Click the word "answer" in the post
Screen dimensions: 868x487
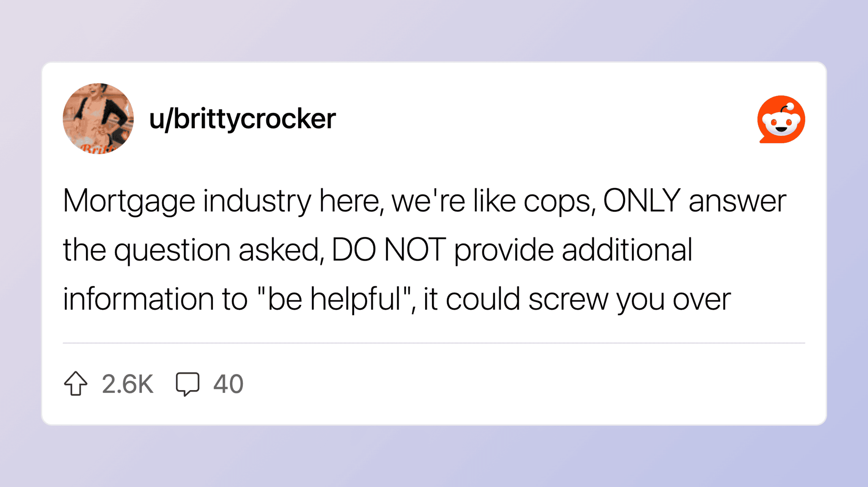click(x=737, y=201)
